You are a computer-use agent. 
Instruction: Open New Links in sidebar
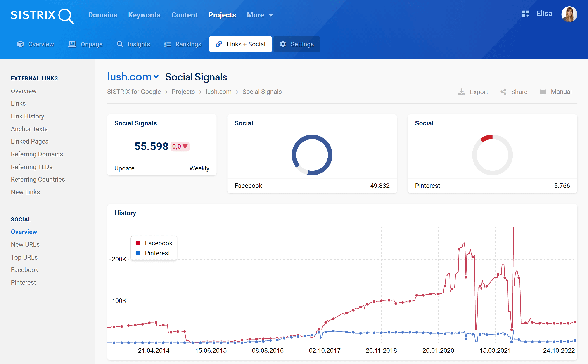pos(25,192)
